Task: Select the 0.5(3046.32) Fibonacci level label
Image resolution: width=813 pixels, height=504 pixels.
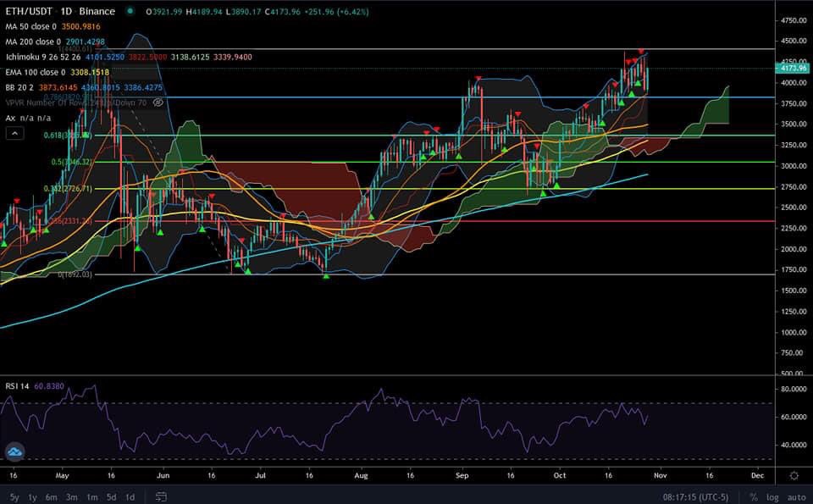Action: click(71, 162)
